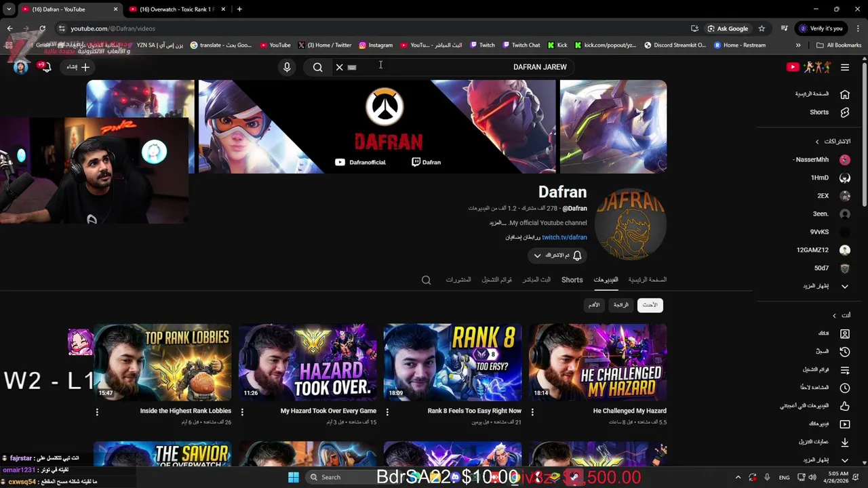Open a new browser tab
The height and width of the screenshot is (488, 868).
(x=239, y=9)
